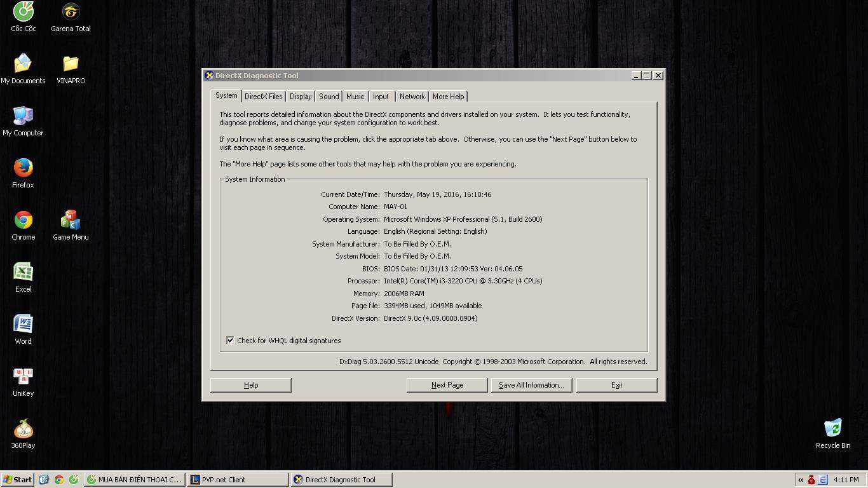Launch 360Play from the desktop

coord(24,430)
